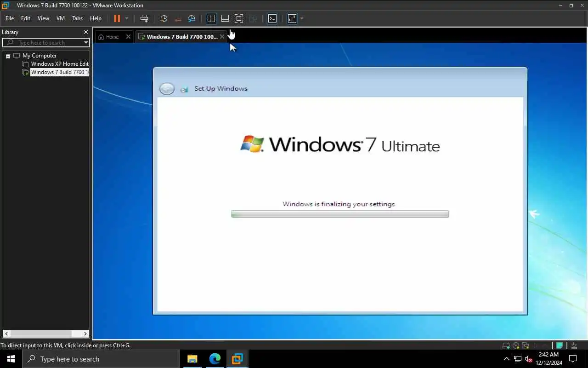Open the power options dropdown arrow beside the suspend button
Image resolution: width=588 pixels, height=368 pixels.
127,18
